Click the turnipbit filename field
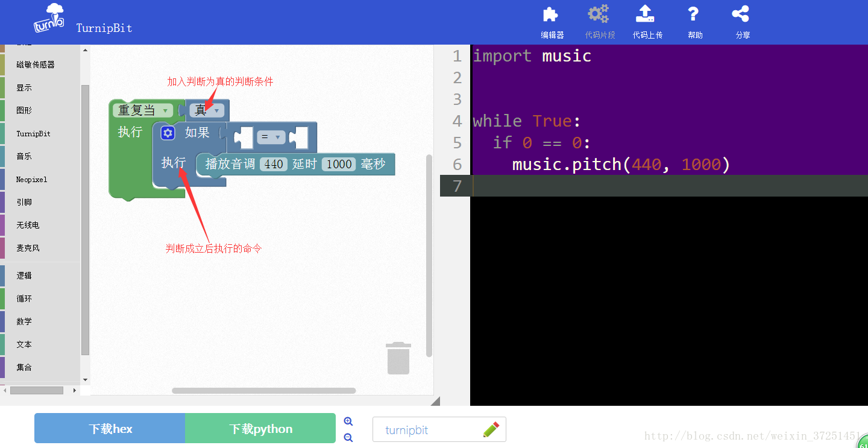The height and width of the screenshot is (448, 868). coord(439,429)
